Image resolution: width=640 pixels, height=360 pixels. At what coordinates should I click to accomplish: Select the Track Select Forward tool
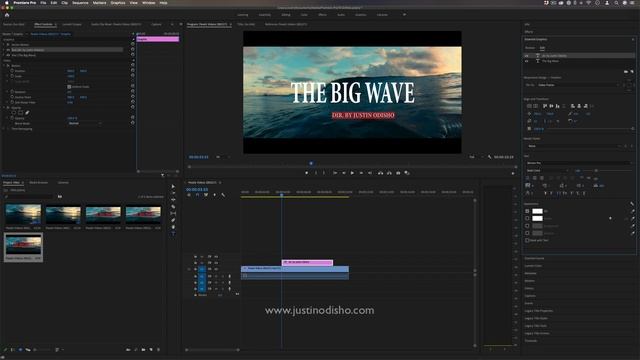pos(173,193)
